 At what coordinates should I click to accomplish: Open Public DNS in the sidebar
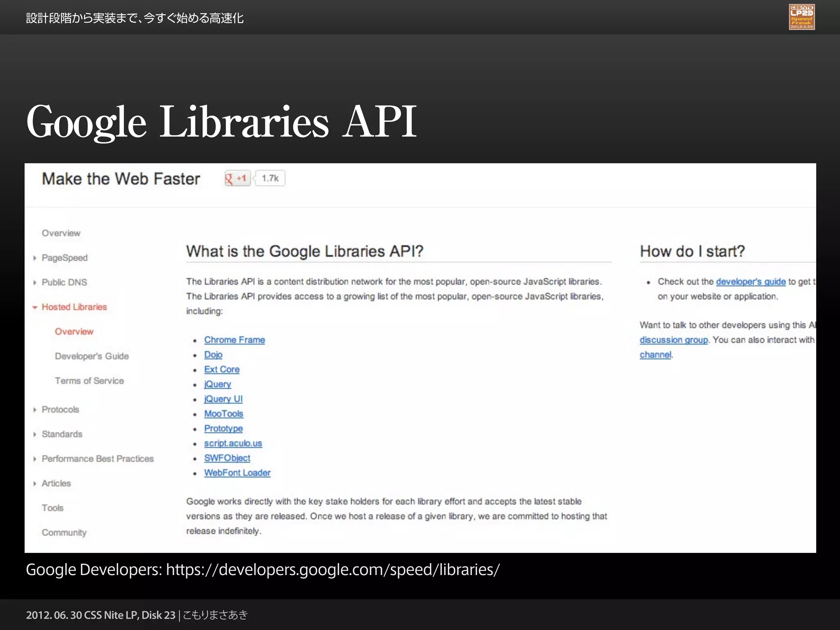(x=64, y=282)
